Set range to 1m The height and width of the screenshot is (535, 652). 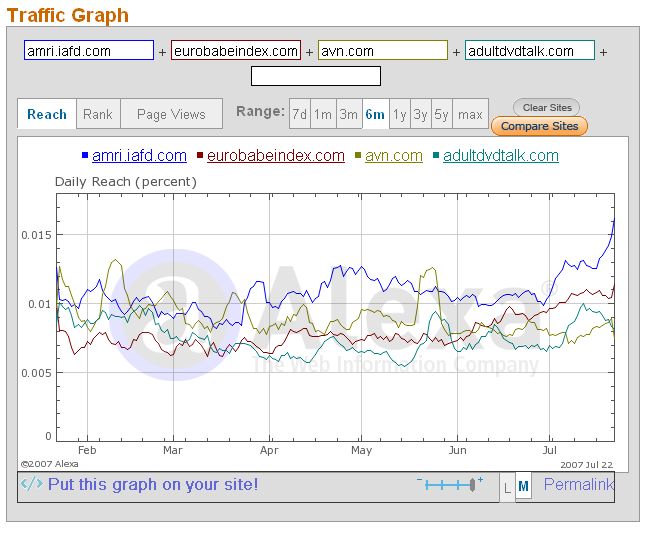[323, 114]
